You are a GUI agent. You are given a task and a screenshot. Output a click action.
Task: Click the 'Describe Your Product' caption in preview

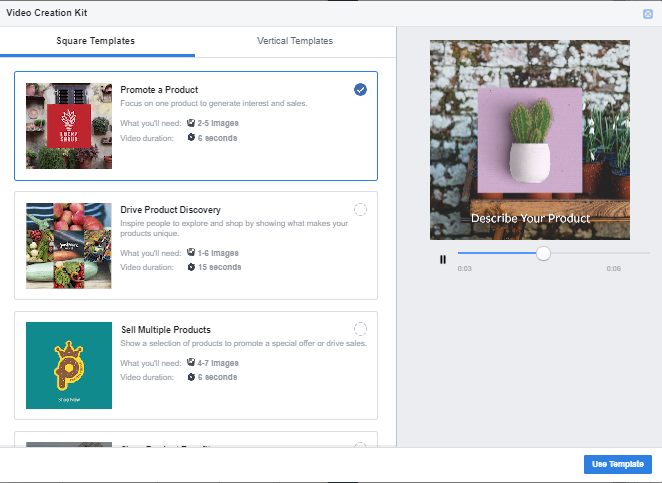pyautogui.click(x=530, y=218)
